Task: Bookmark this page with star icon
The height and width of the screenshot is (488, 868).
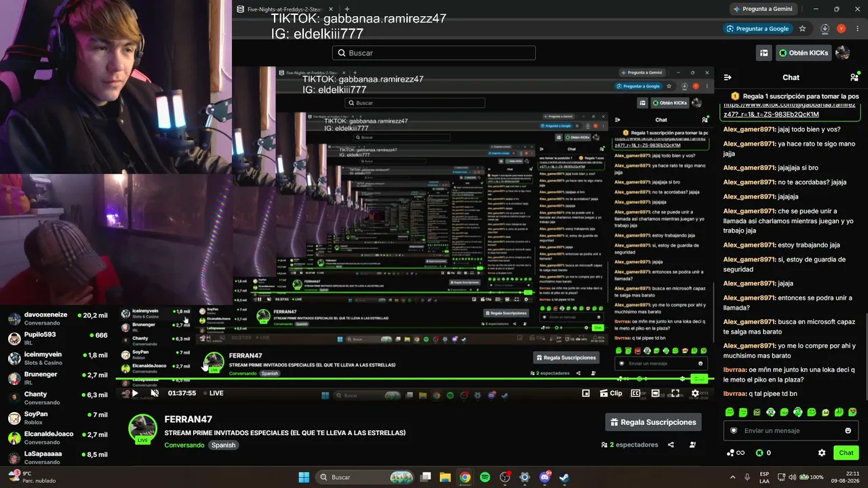Action: pos(802,28)
